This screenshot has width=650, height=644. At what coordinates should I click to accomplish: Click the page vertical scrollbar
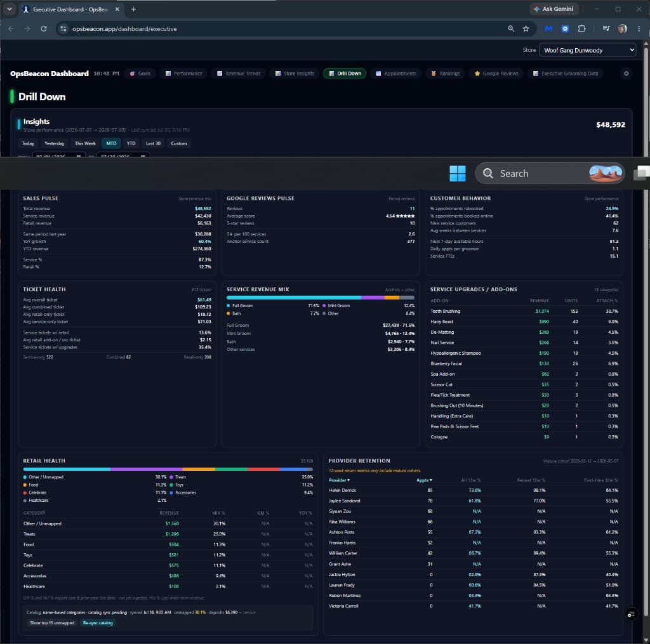coord(646,332)
